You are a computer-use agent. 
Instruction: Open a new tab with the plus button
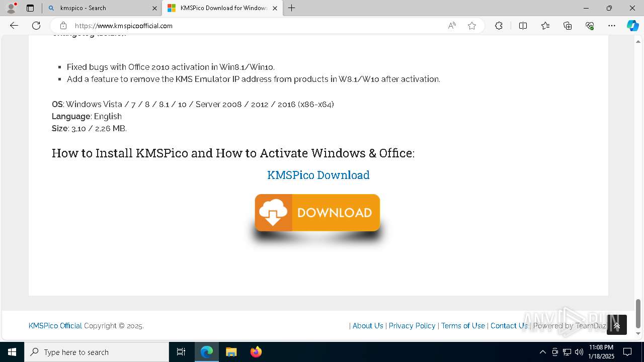click(291, 8)
